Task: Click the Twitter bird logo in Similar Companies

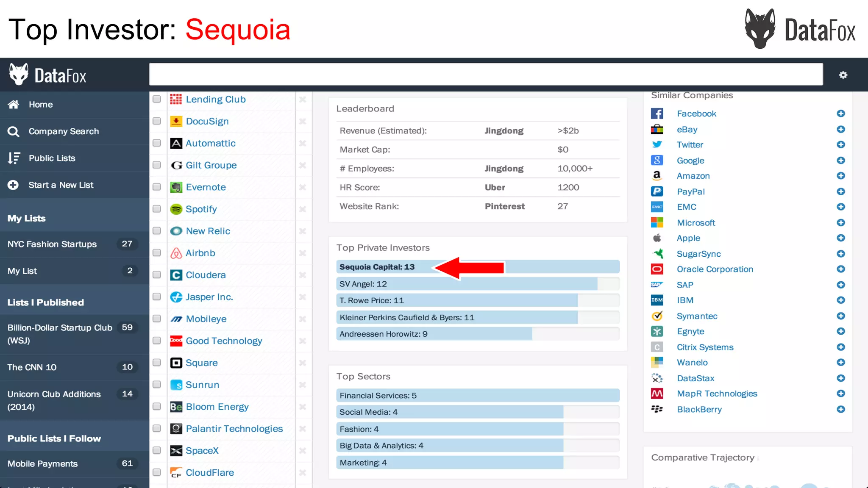Action: [657, 144]
